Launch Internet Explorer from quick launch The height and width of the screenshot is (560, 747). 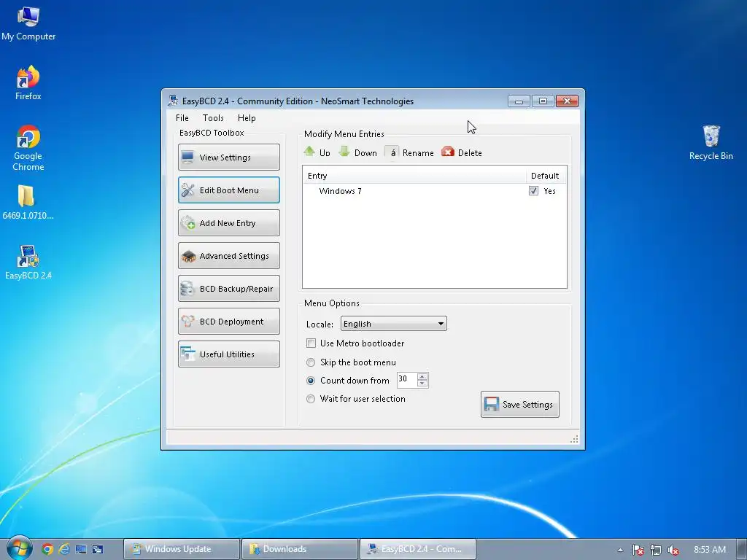coord(64,549)
